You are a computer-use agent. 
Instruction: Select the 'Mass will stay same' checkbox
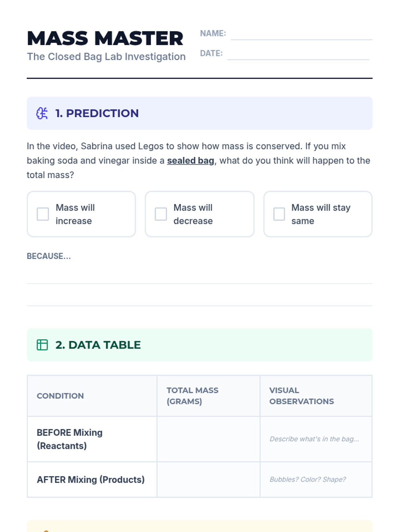coord(279,214)
